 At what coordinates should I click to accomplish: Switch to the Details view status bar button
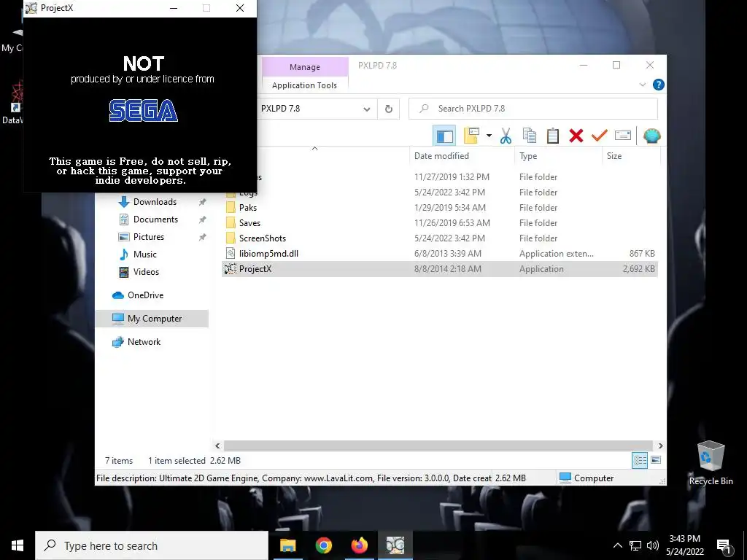tap(640, 460)
